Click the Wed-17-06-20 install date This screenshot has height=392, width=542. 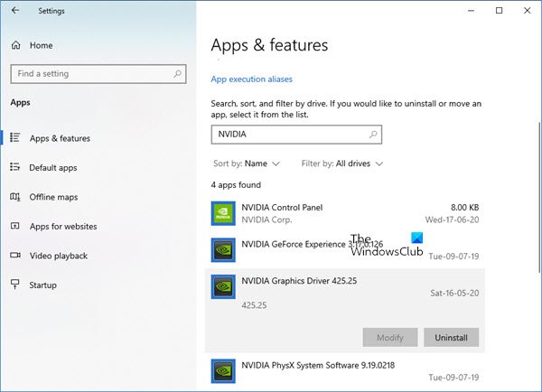tap(452, 219)
